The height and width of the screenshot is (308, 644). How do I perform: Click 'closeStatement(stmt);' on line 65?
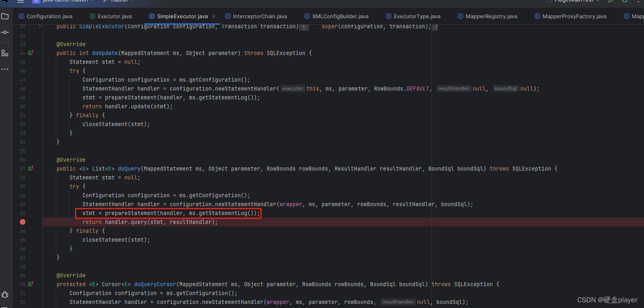click(116, 240)
